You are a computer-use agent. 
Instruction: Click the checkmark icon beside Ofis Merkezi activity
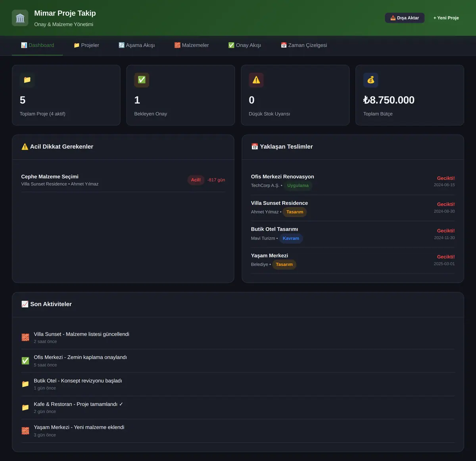(x=25, y=361)
